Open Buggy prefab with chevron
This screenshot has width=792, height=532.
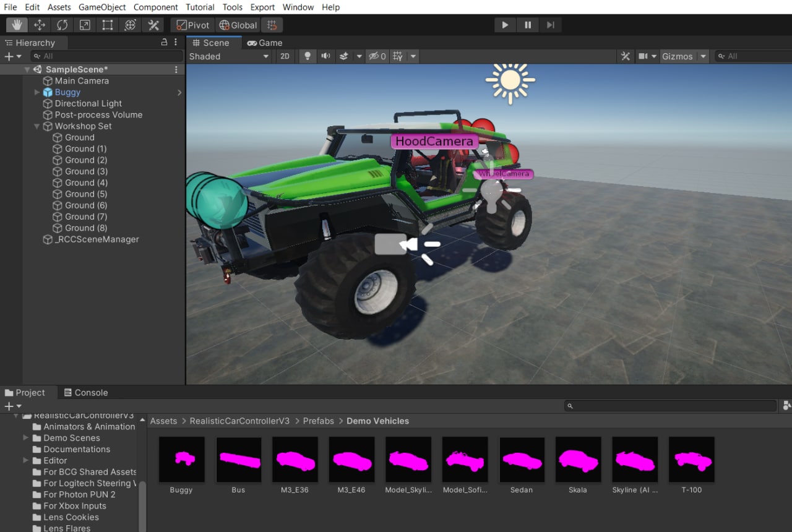pyautogui.click(x=179, y=92)
